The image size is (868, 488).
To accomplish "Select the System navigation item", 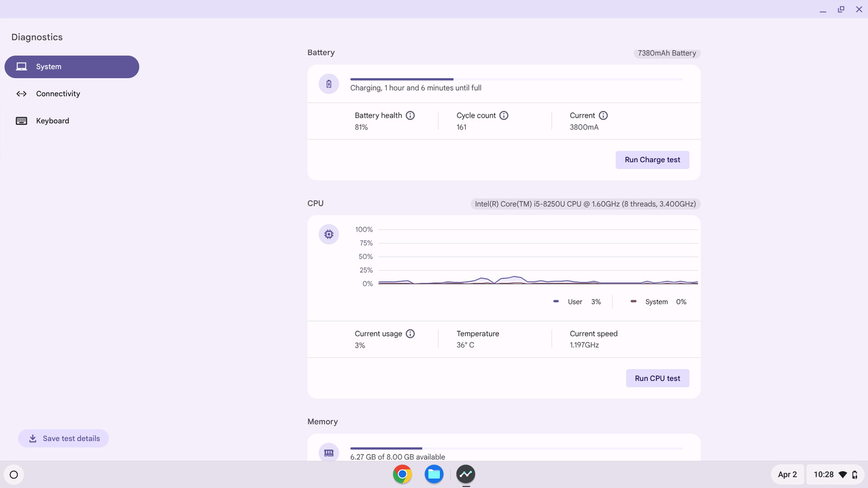I will (x=72, y=67).
